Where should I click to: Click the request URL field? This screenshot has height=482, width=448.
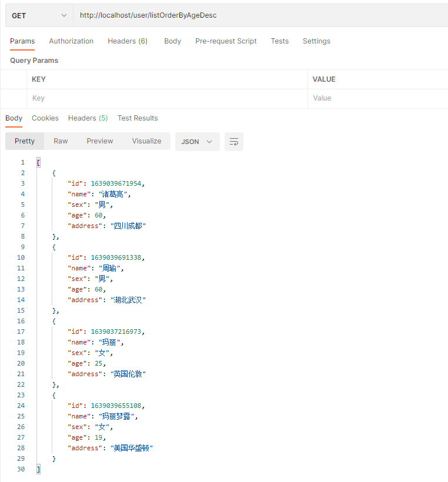259,15
